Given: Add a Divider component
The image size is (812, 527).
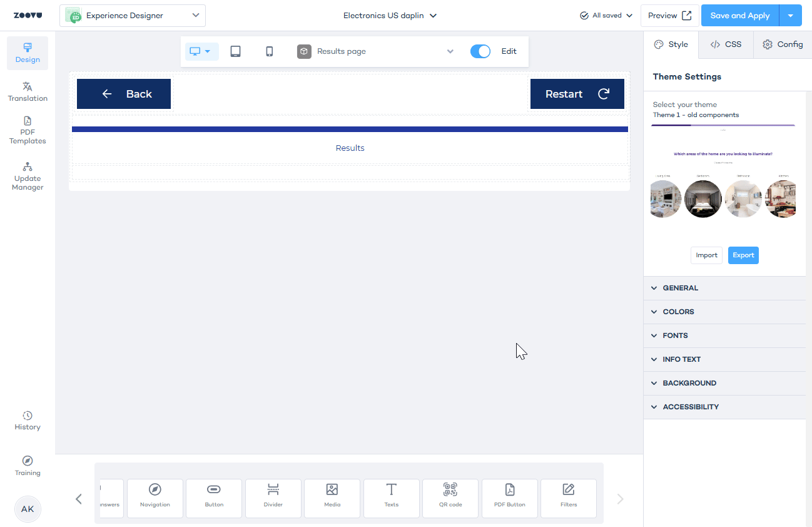Looking at the screenshot, I should (273, 498).
